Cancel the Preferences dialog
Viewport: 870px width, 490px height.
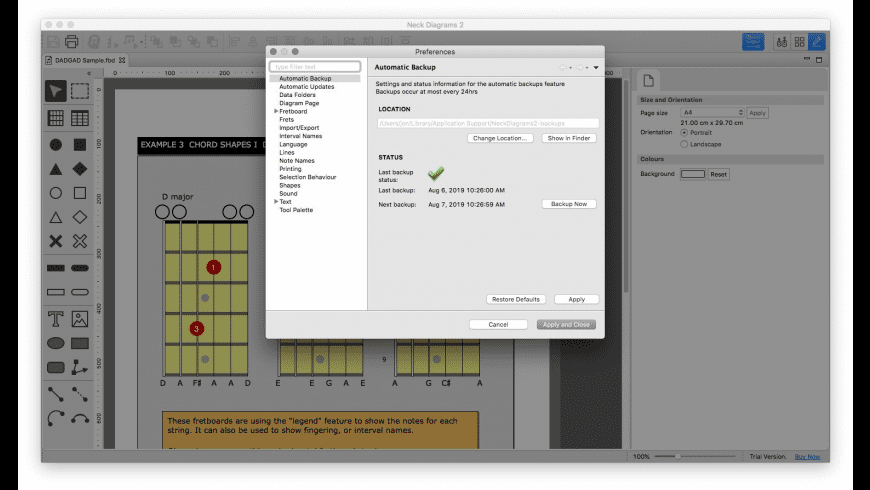(498, 325)
